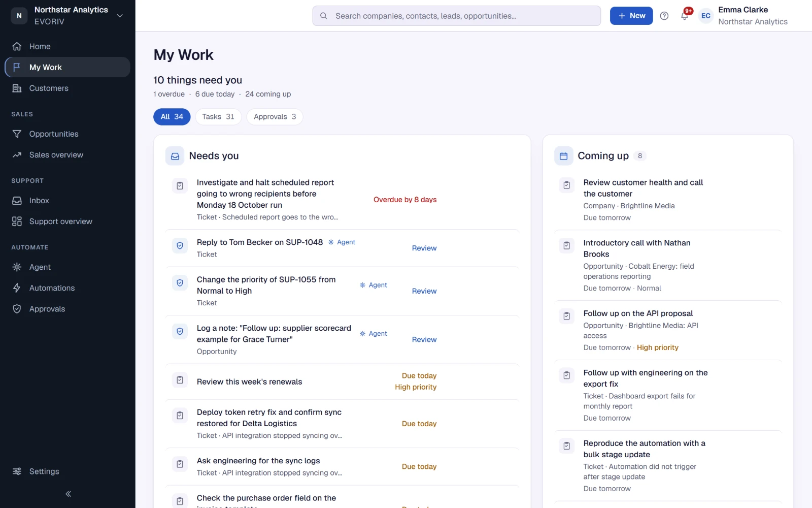Click the Automations lightning bolt icon
This screenshot has width=812, height=508.
(x=17, y=288)
